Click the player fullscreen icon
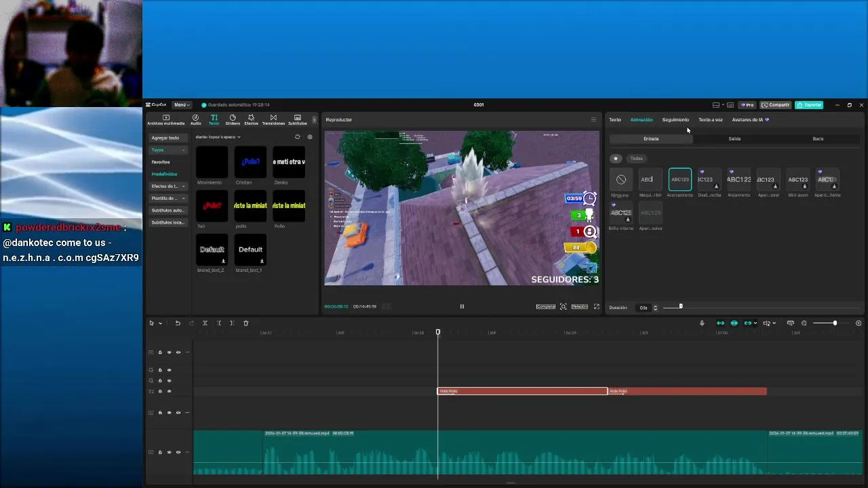The image size is (868, 488). click(x=597, y=306)
